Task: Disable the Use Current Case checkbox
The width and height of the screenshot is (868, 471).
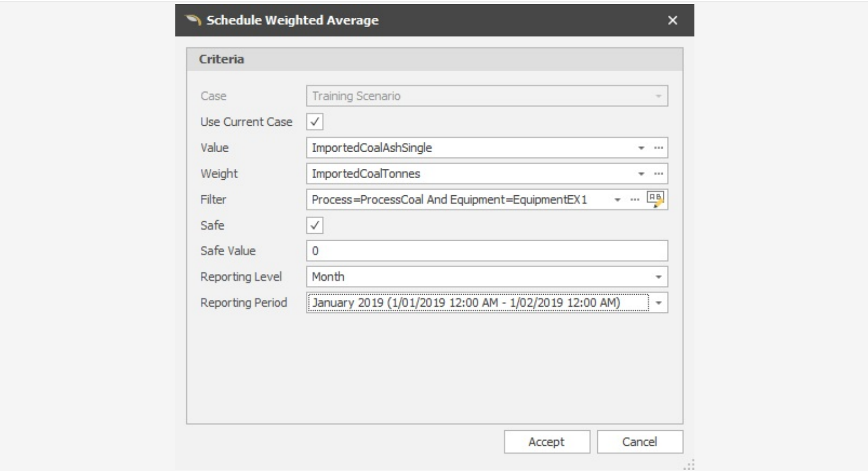Action: click(x=314, y=122)
